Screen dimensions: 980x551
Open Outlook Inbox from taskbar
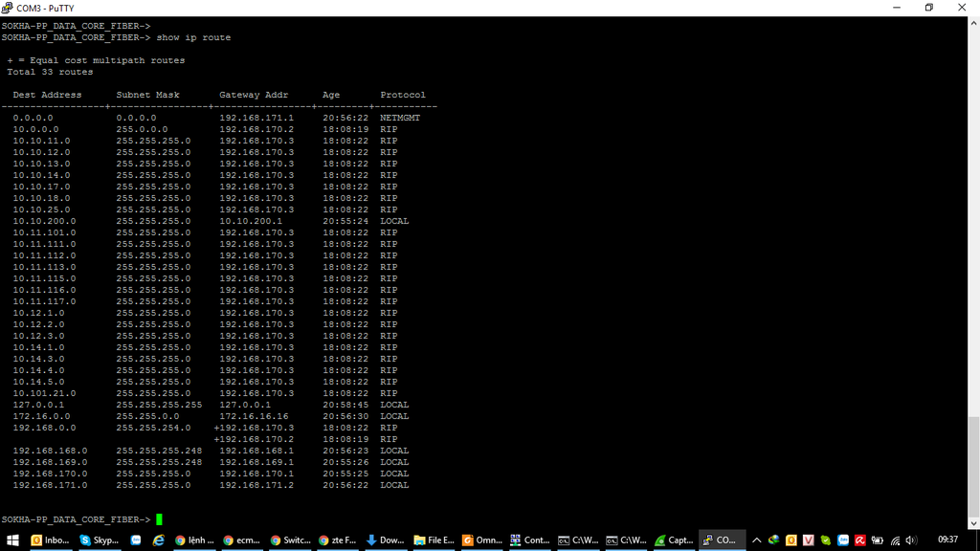[50, 540]
